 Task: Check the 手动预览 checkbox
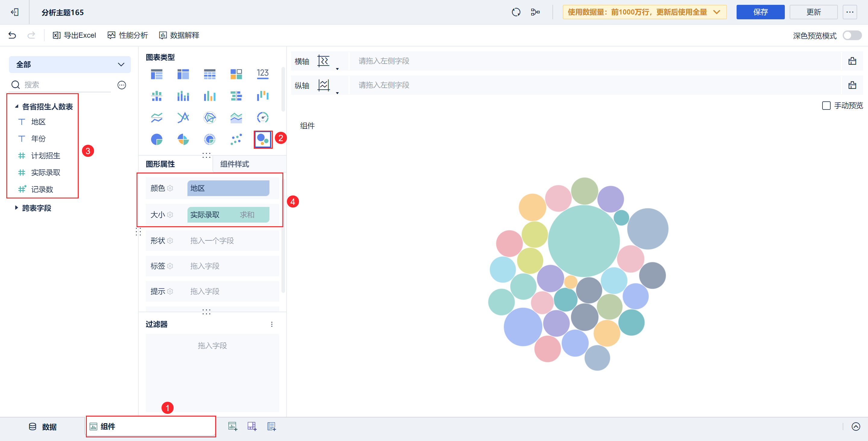pyautogui.click(x=826, y=106)
